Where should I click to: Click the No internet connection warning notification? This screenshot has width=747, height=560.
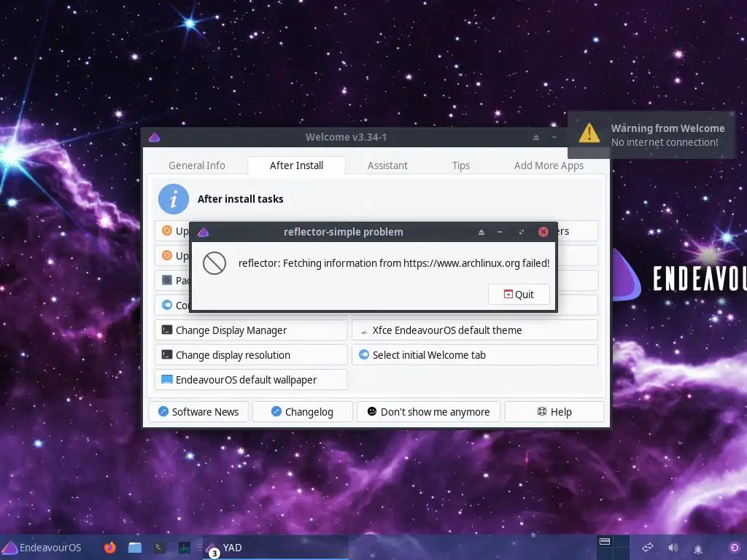tap(651, 135)
